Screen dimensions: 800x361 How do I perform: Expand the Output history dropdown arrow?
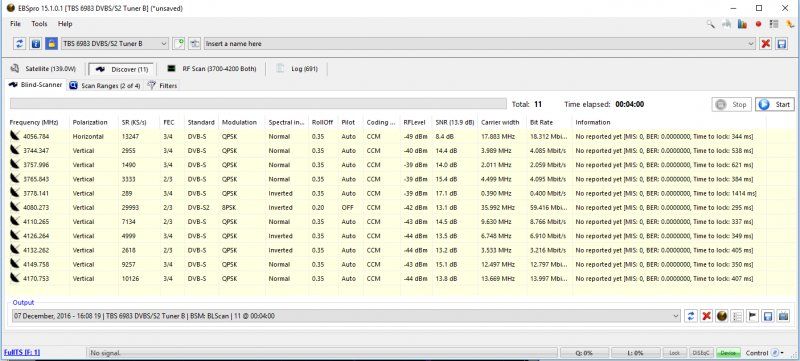677,316
